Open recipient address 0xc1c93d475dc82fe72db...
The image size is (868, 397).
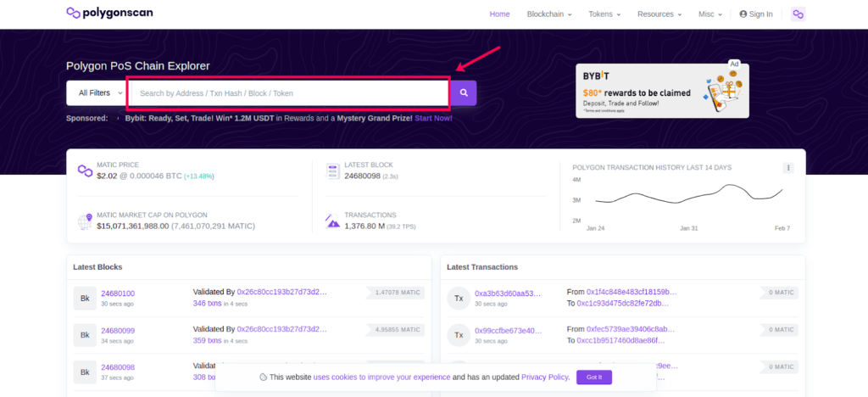(x=622, y=304)
